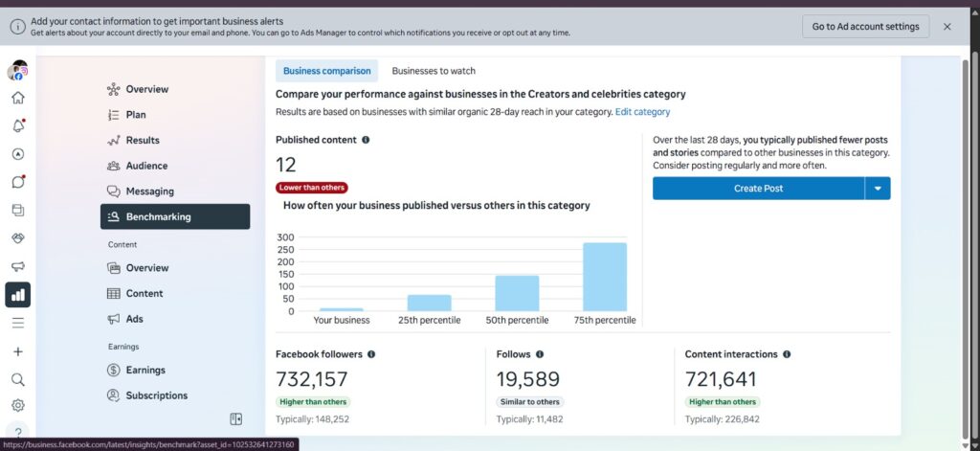Click the 50th percentile chart bar
This screenshot has height=451, width=980.
coord(517,293)
